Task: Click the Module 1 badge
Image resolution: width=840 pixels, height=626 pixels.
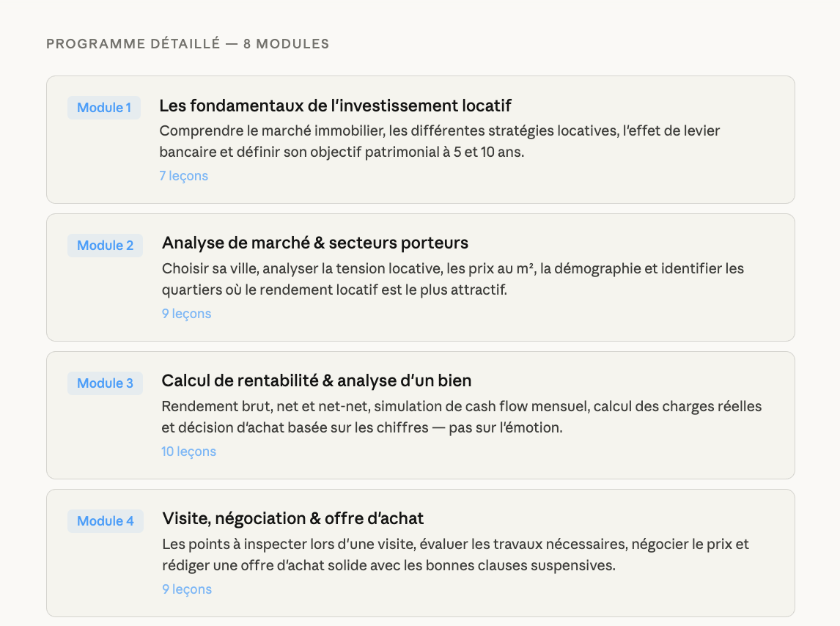Action: coord(104,108)
